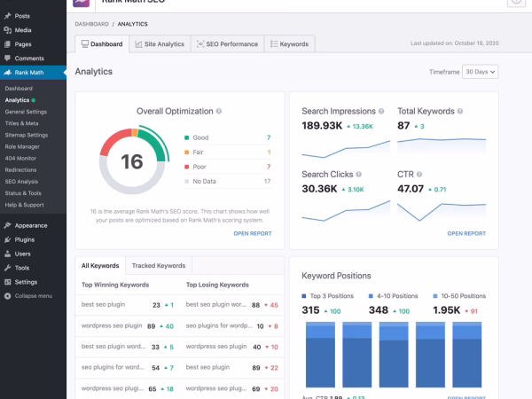The height and width of the screenshot is (399, 532).
Task: Click the Users person icon
Action: 7,254
